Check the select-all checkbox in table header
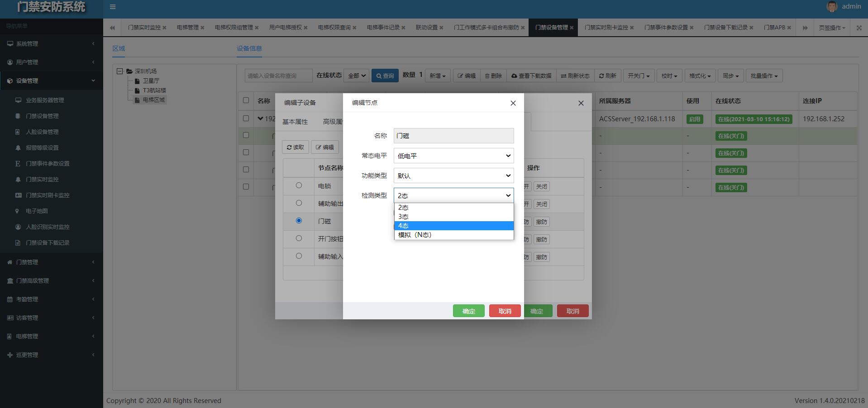This screenshot has width=868, height=408. pos(246,100)
